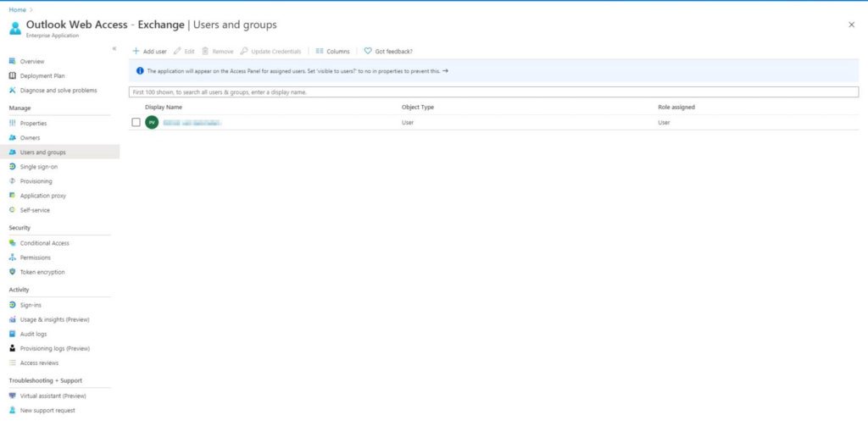The width and height of the screenshot is (868, 421).
Task: Click the Sign-ins icon
Action: click(12, 305)
